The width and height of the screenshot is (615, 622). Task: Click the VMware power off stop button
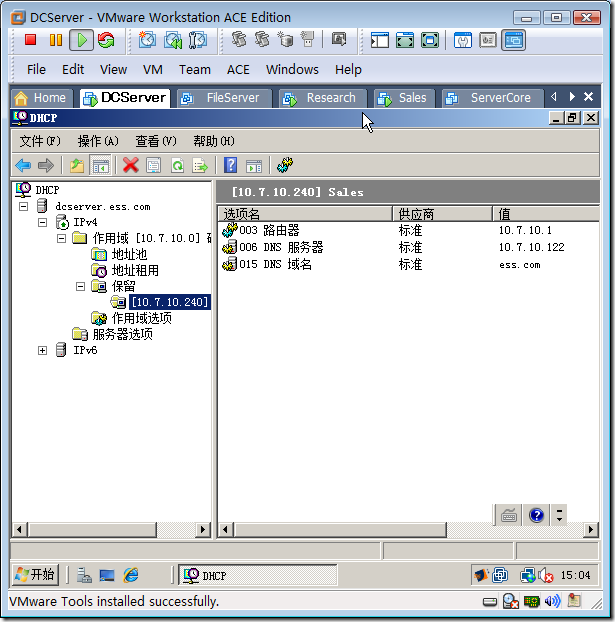point(31,40)
